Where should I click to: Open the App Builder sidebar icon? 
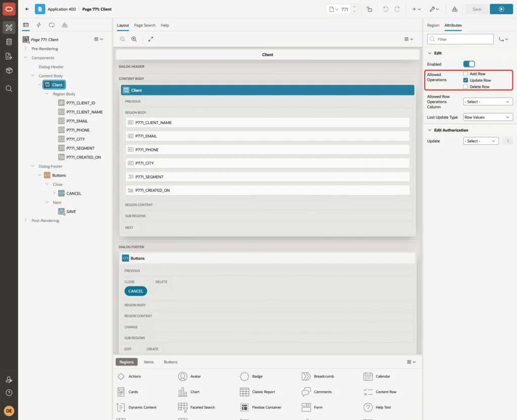pos(9,28)
